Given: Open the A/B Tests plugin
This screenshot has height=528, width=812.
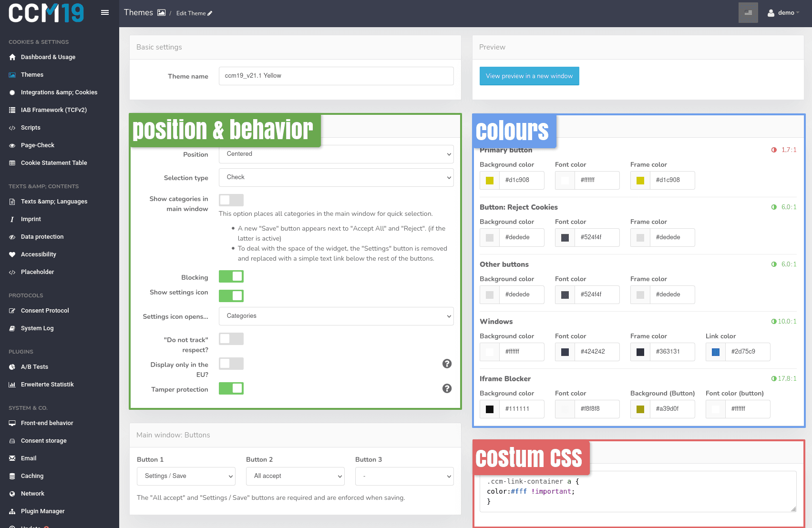Looking at the screenshot, I should pos(34,366).
